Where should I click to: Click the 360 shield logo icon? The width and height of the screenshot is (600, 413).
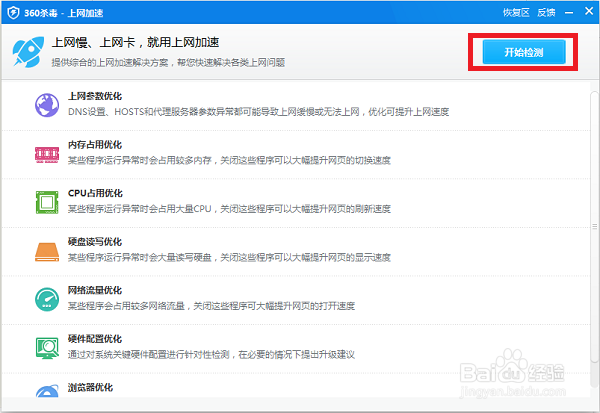click(x=13, y=13)
